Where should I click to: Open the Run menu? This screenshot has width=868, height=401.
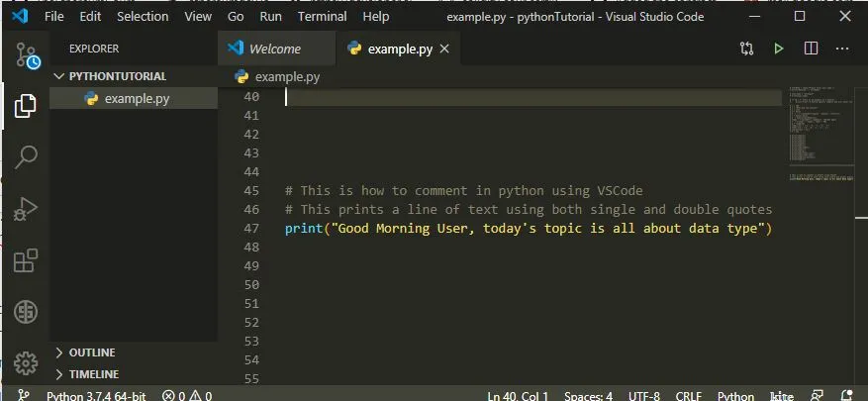pyautogui.click(x=271, y=17)
